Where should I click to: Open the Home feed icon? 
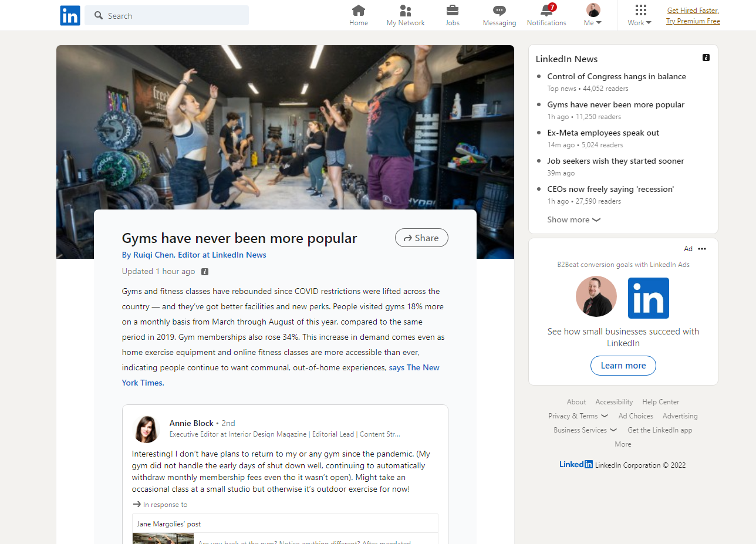(359, 11)
